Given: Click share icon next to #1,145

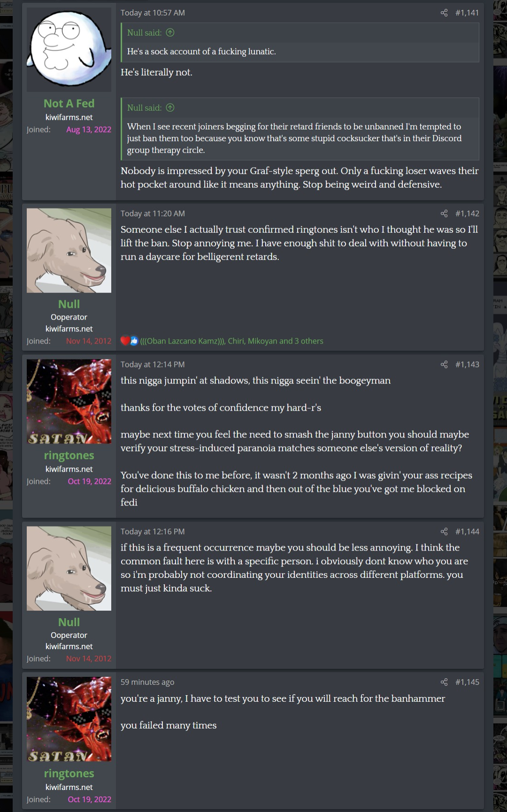Looking at the screenshot, I should [x=444, y=682].
